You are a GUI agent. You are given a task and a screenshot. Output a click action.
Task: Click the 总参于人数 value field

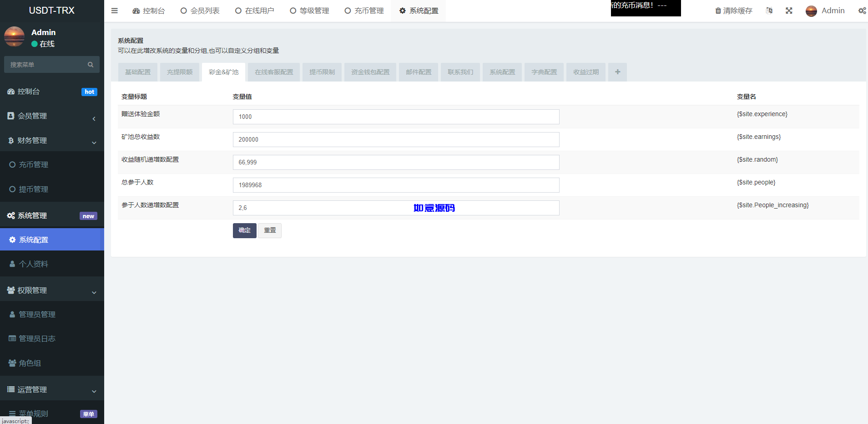(396, 185)
